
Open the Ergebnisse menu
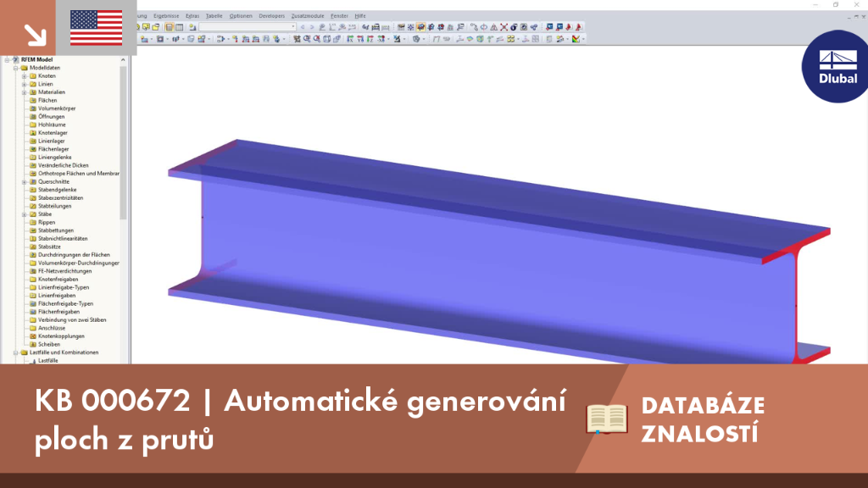[x=166, y=16]
